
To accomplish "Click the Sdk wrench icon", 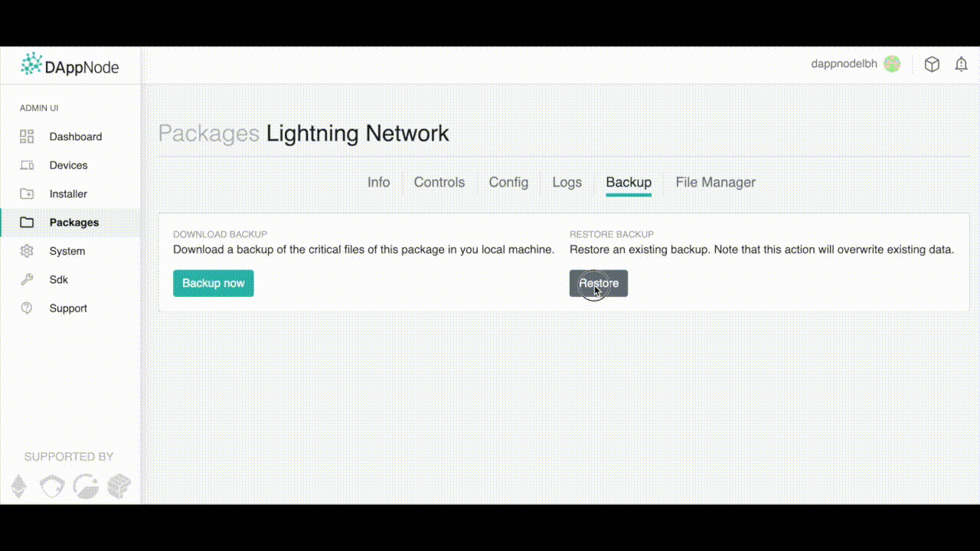I will click(x=27, y=279).
